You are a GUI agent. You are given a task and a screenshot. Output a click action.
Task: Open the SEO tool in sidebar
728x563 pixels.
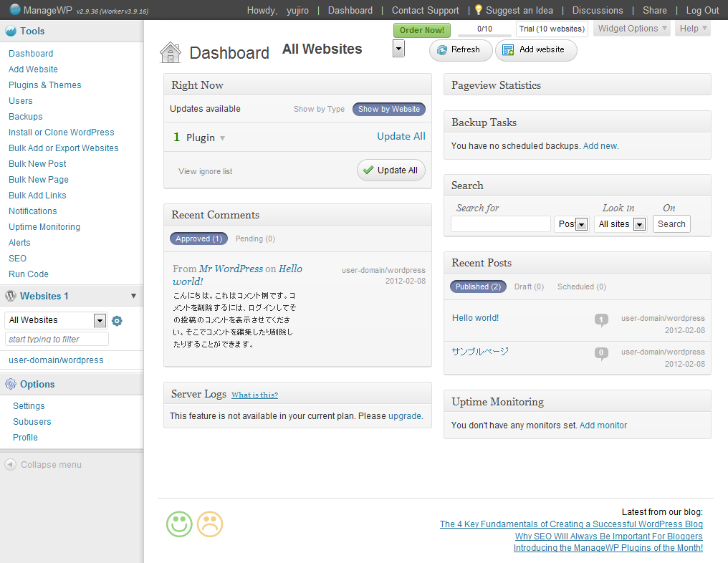pyautogui.click(x=18, y=259)
